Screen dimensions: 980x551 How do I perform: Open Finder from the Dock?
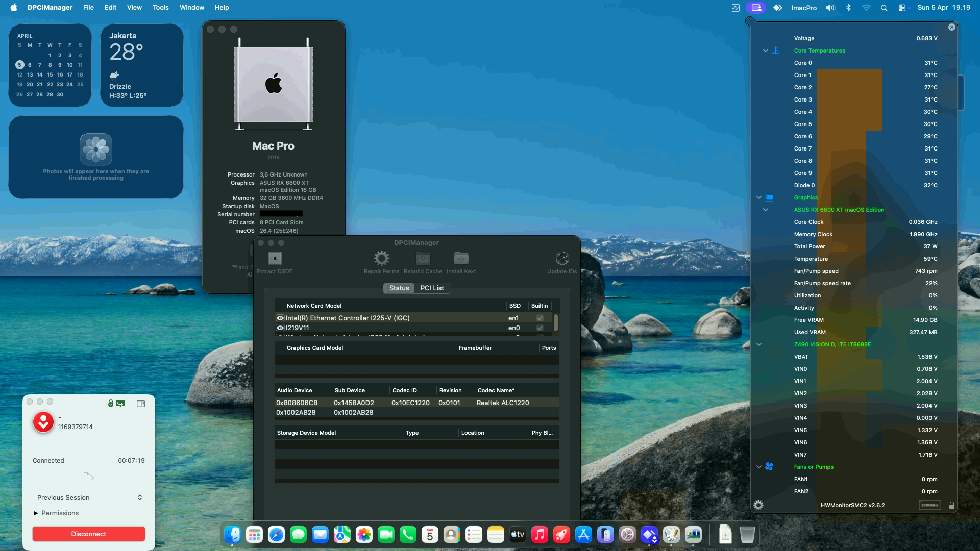coord(233,534)
